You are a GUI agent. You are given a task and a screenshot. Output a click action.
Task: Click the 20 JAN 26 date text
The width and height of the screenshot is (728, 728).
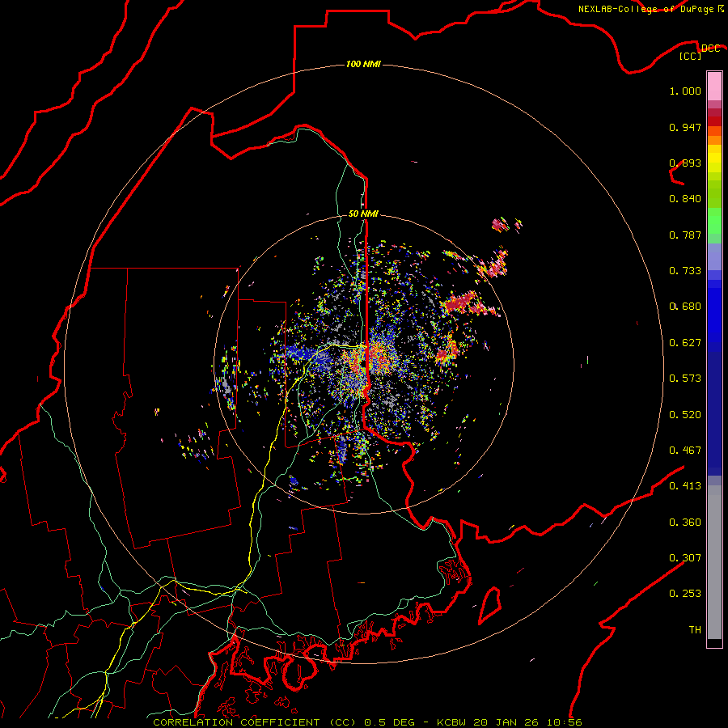(507, 722)
